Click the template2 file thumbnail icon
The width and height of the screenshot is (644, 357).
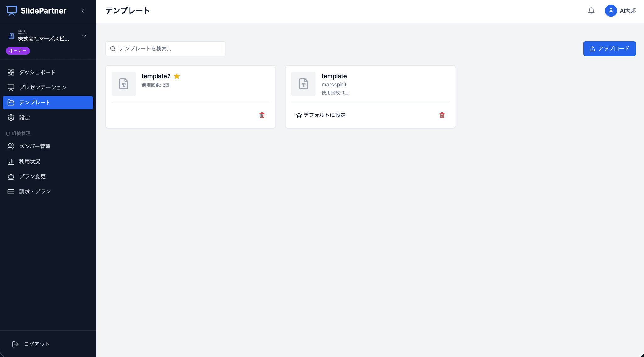click(x=124, y=84)
